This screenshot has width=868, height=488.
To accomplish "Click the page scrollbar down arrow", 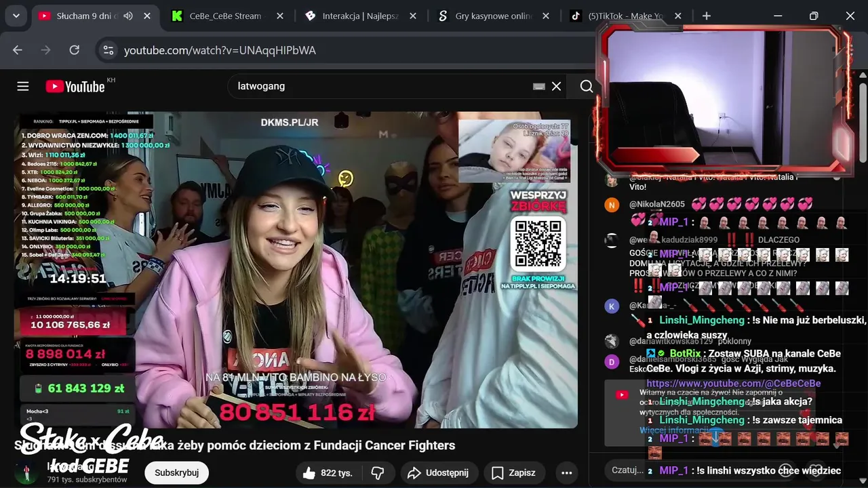I will (x=863, y=482).
